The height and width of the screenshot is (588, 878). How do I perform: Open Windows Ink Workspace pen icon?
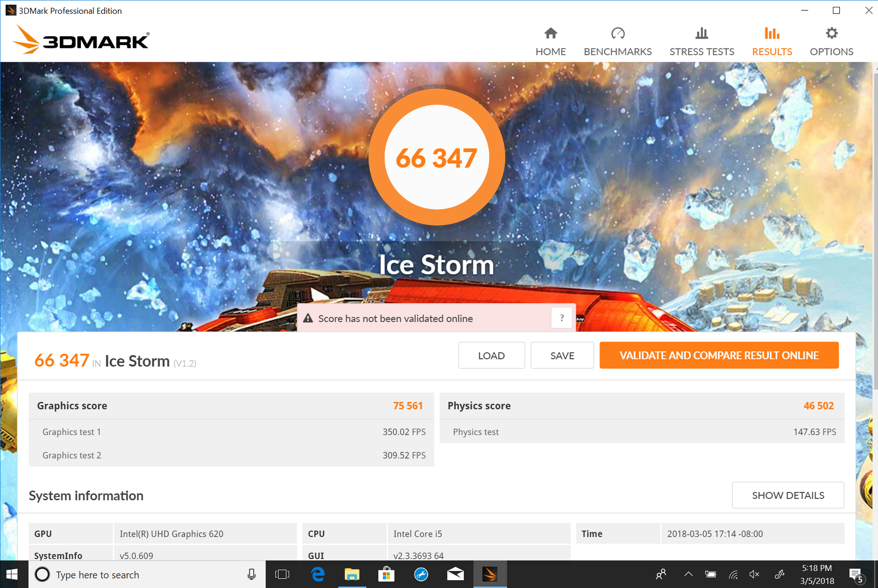(x=779, y=574)
